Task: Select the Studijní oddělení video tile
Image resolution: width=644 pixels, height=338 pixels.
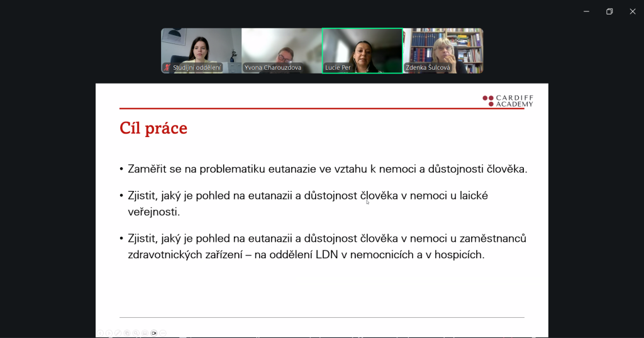Action: (201, 51)
